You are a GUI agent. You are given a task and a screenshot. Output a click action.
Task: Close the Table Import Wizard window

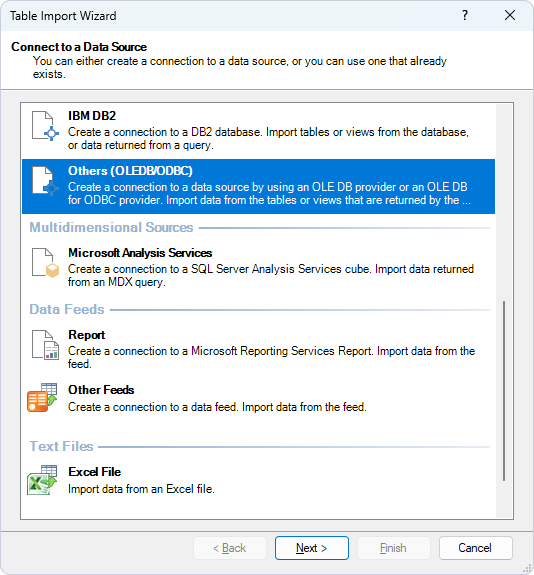[510, 15]
